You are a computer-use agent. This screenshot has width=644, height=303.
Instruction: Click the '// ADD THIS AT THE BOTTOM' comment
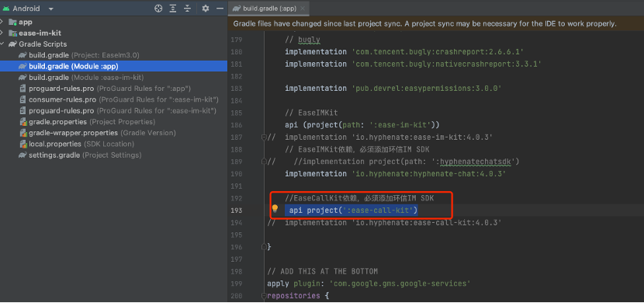(323, 271)
